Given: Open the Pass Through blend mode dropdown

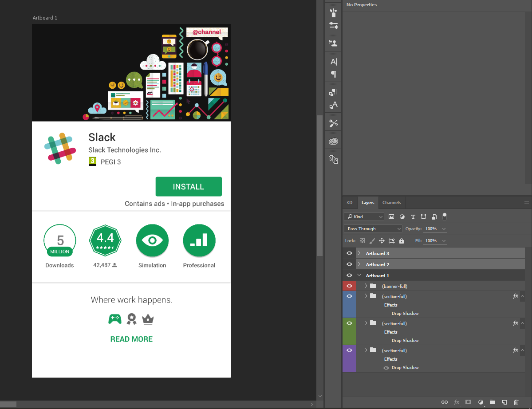Looking at the screenshot, I should click(x=373, y=229).
